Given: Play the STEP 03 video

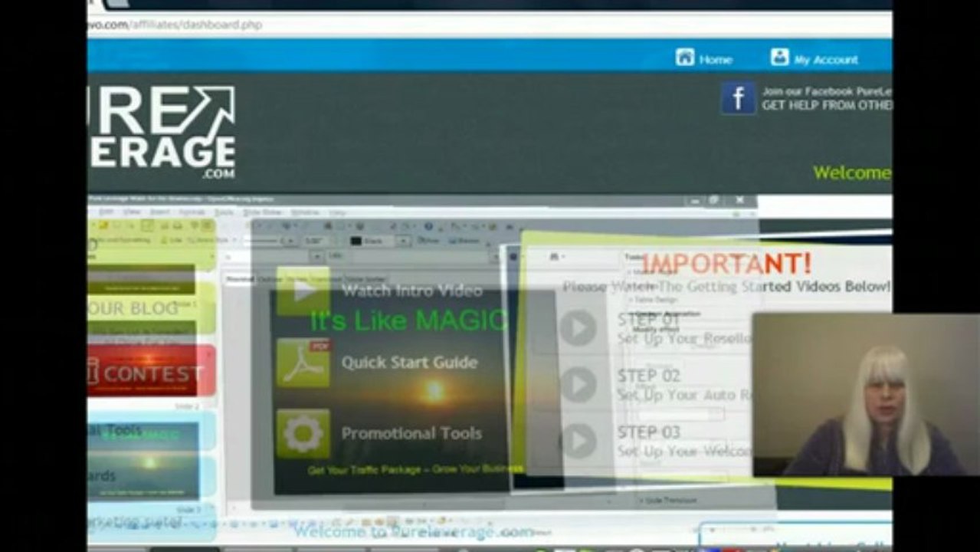Looking at the screenshot, I should pos(578,441).
